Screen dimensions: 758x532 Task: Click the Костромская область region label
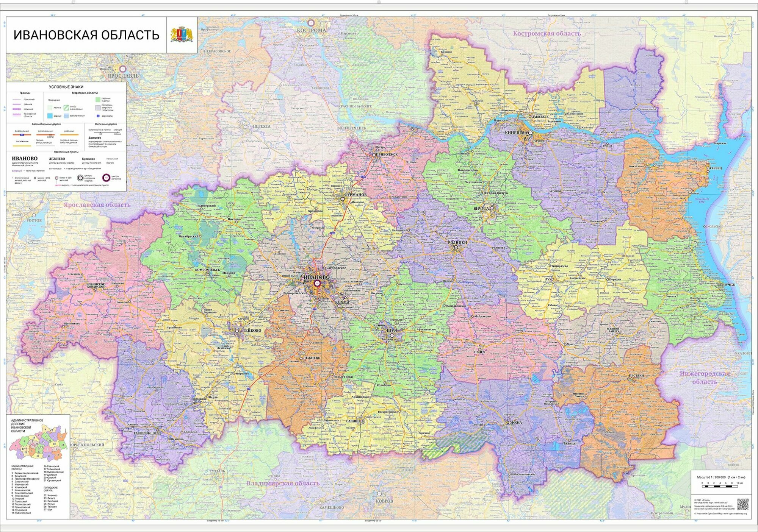click(x=547, y=33)
